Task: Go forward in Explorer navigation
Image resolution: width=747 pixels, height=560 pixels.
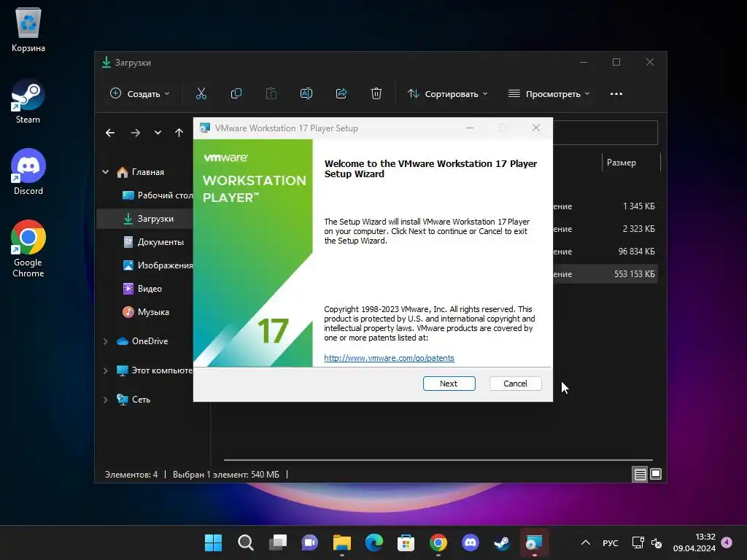Action: (x=135, y=133)
